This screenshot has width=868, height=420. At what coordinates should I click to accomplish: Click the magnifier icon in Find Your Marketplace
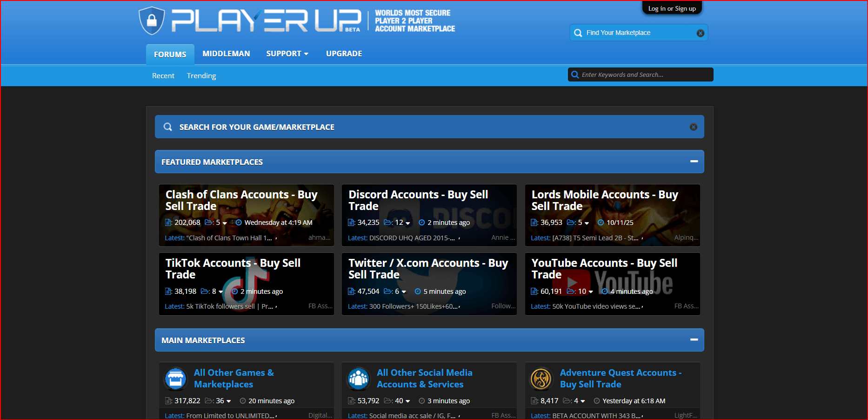point(578,33)
